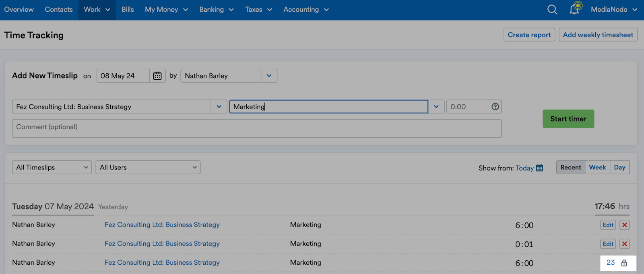Start the timer
644x274 pixels.
pyautogui.click(x=568, y=119)
